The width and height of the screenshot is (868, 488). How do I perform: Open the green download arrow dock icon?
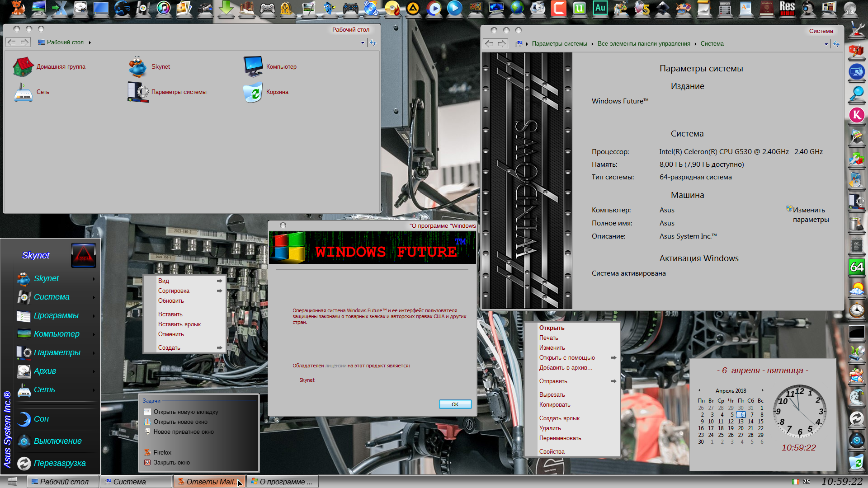pos(226,8)
